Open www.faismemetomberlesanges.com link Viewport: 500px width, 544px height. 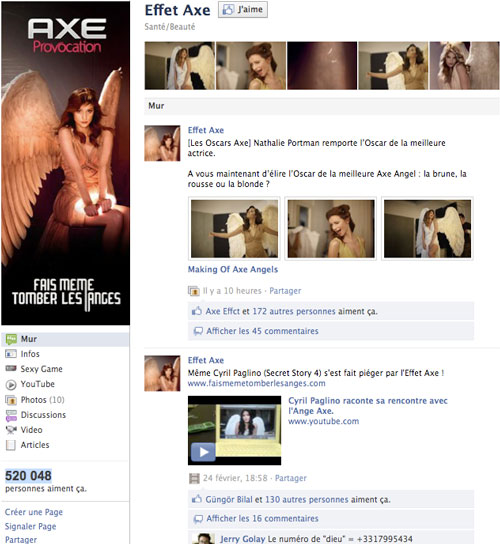pos(256,383)
